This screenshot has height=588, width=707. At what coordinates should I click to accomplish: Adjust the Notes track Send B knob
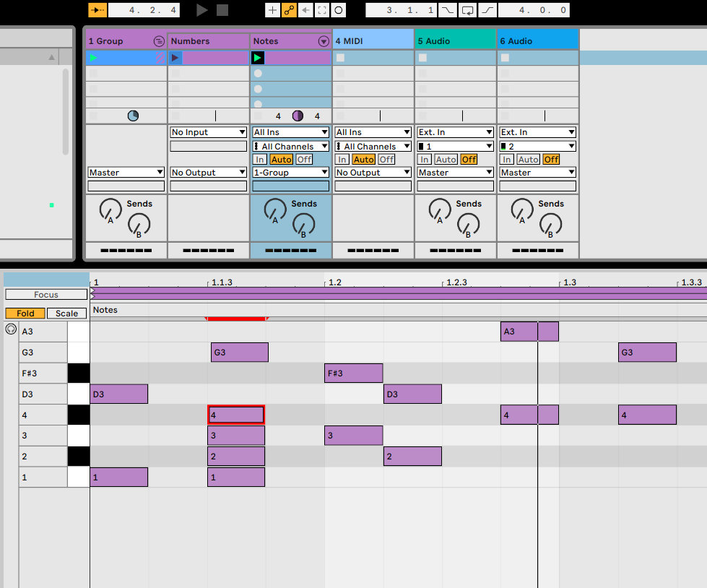click(303, 224)
